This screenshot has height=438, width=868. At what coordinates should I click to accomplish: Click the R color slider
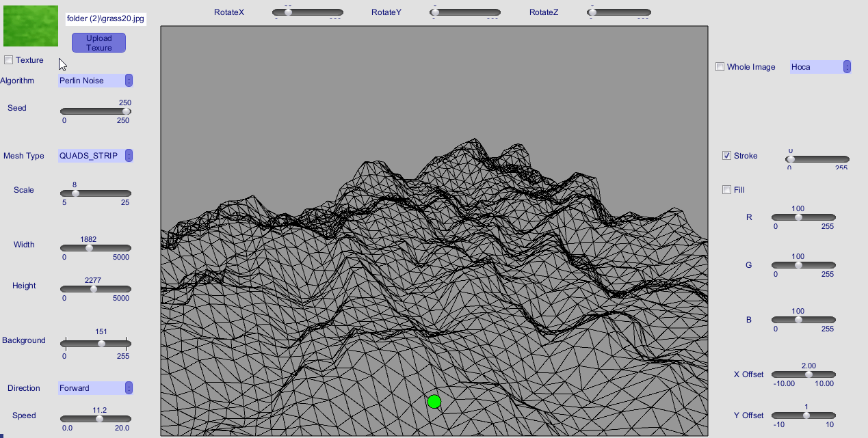point(804,217)
